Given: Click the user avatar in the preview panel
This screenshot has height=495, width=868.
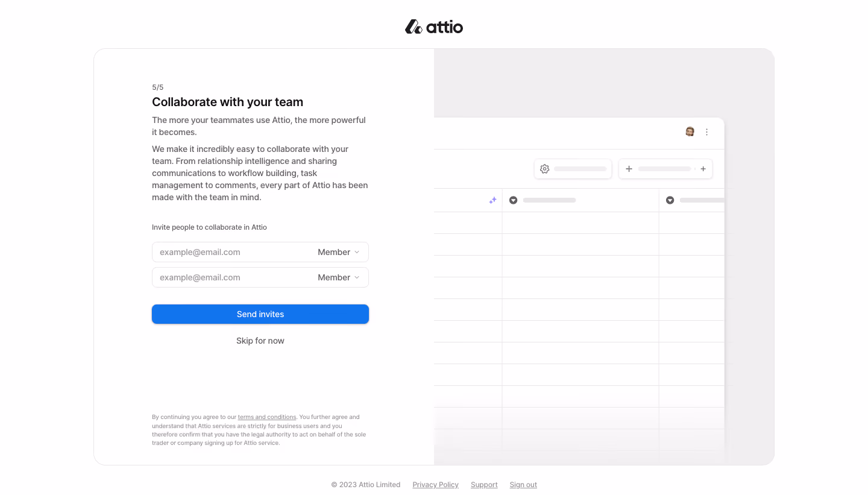Looking at the screenshot, I should [x=690, y=131].
